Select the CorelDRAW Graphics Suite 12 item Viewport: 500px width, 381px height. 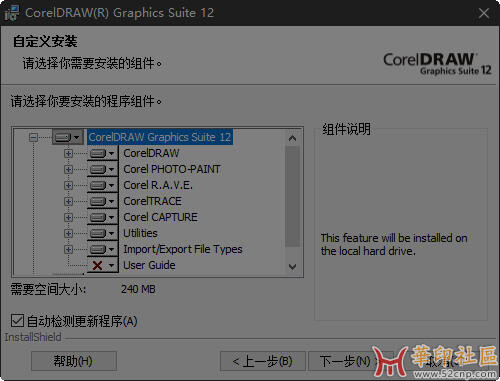point(160,137)
